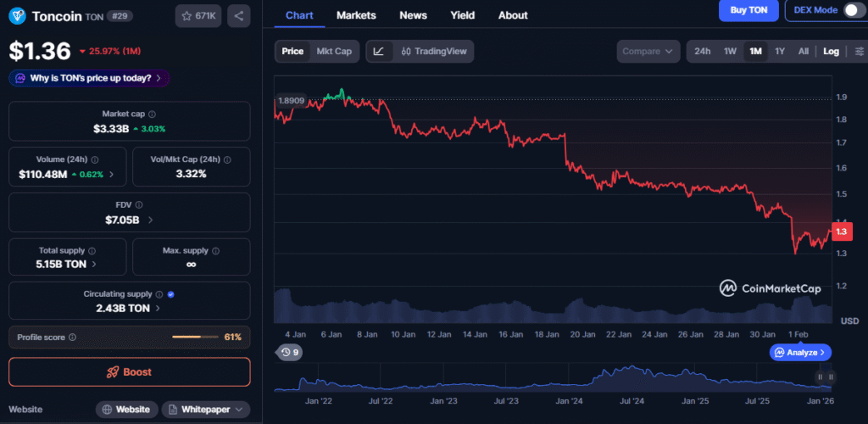Viewport: 868px width, 424px height.
Task: Expand the Circulating supply details chevron
Action: tap(157, 309)
